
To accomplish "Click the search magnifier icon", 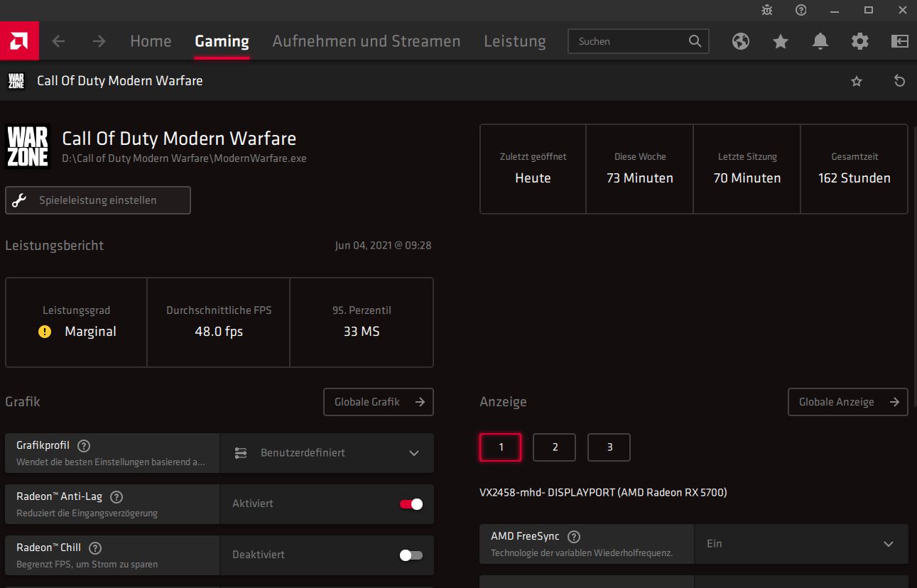I will click(x=695, y=41).
